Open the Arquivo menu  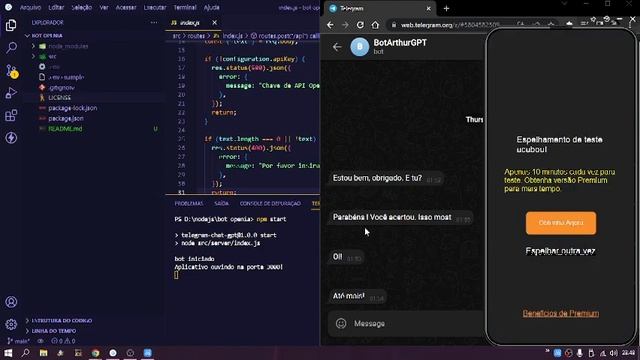(31, 7)
